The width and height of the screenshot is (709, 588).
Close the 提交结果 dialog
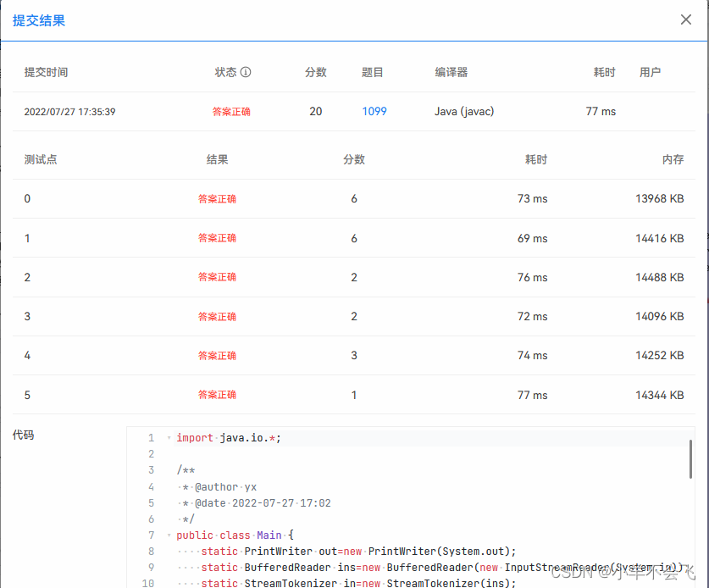point(686,19)
